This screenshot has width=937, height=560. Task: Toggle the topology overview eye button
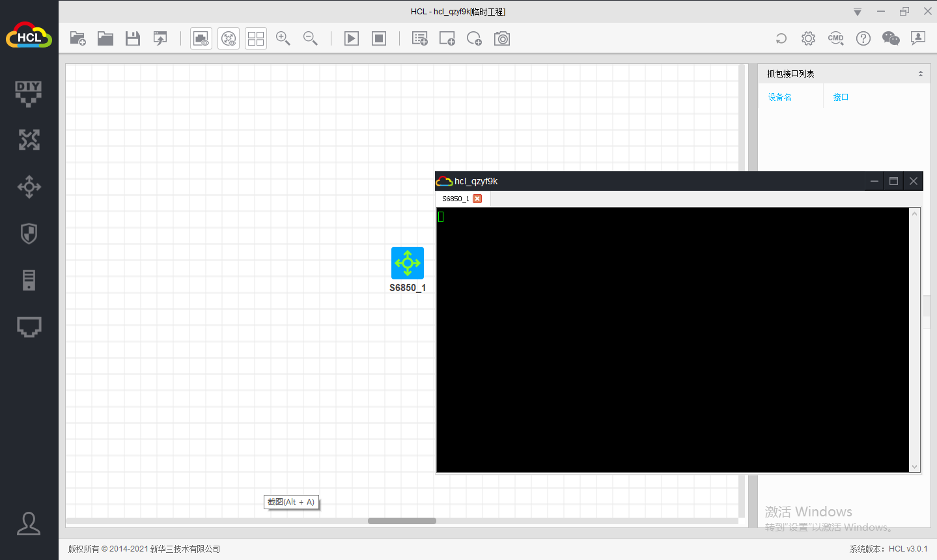tap(229, 38)
